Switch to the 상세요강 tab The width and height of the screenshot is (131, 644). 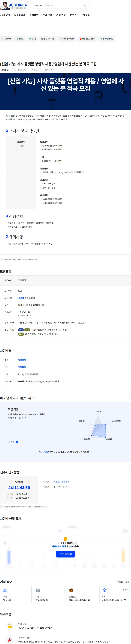pyautogui.click(x=5, y=70)
